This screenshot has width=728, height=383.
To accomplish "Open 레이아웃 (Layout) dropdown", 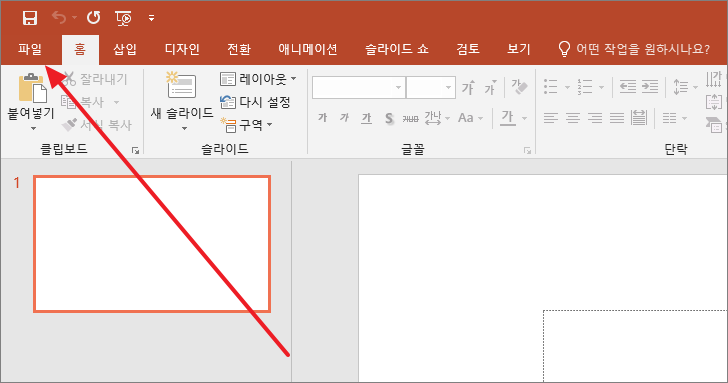I will click(258, 79).
